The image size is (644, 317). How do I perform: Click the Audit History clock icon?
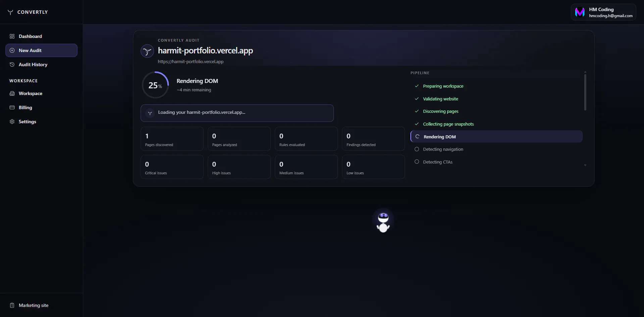pyautogui.click(x=12, y=64)
